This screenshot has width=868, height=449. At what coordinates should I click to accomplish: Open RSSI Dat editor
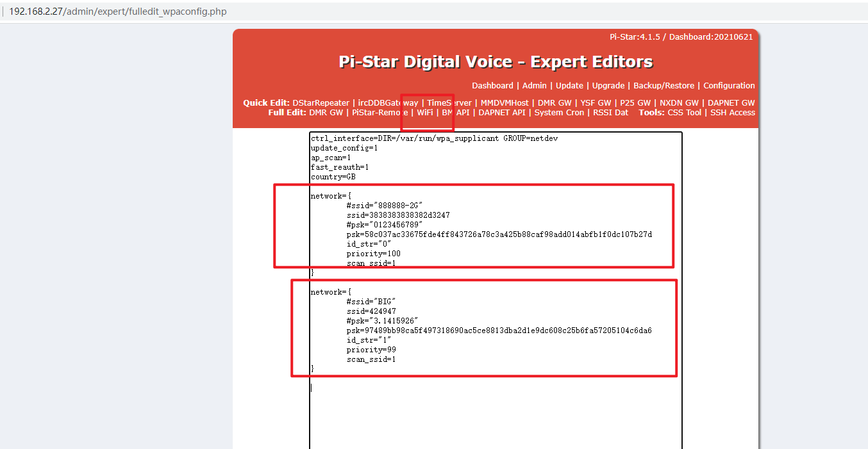pos(611,113)
